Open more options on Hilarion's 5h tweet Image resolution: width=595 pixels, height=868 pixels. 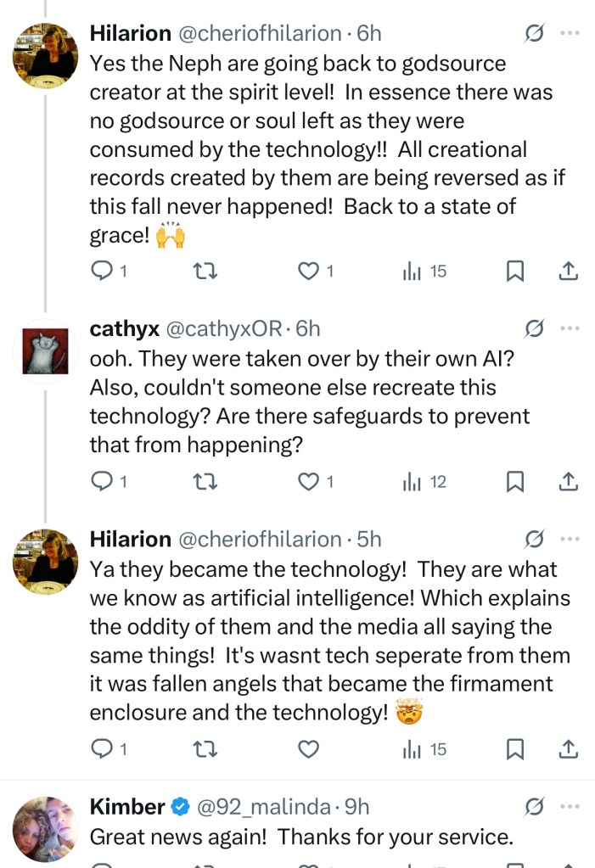pos(571,539)
